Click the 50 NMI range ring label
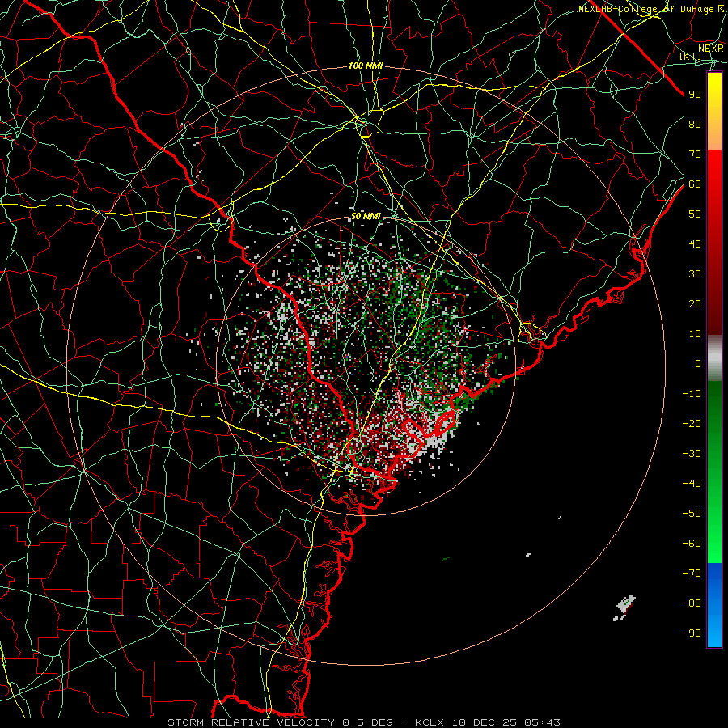Screen dimensions: 728x728 (366, 216)
